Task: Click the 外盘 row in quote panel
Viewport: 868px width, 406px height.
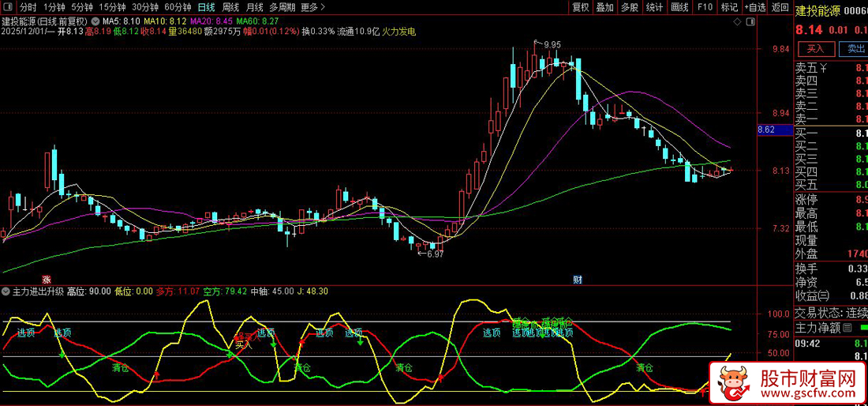Action: point(831,254)
